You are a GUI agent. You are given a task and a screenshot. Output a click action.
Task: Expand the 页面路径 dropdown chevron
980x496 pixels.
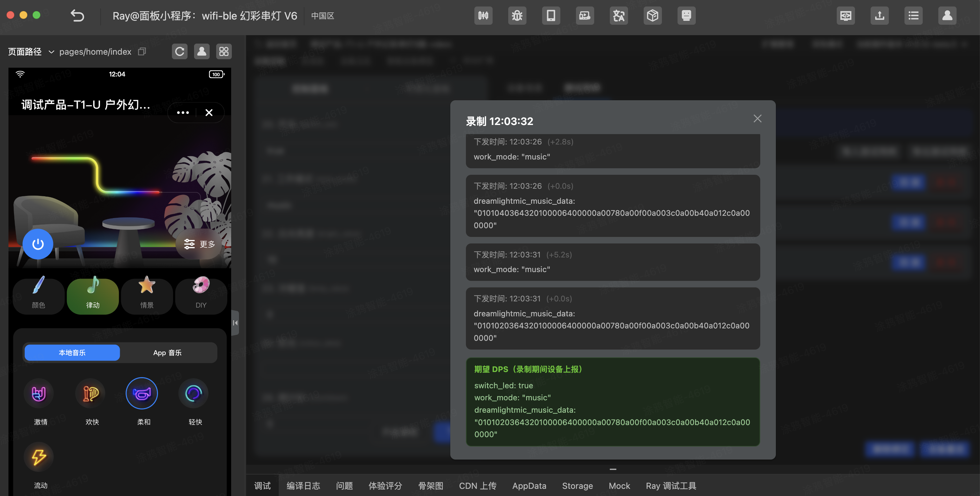pos(51,52)
